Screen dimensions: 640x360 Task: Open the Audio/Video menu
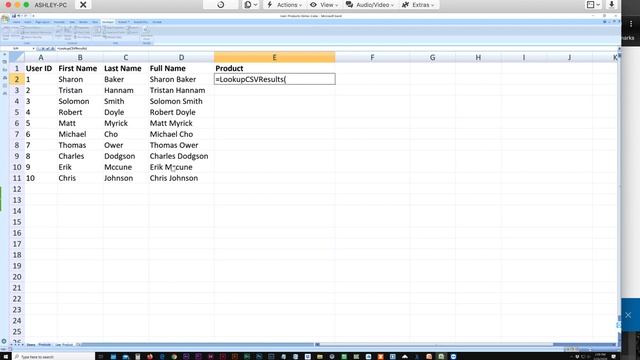[370, 5]
